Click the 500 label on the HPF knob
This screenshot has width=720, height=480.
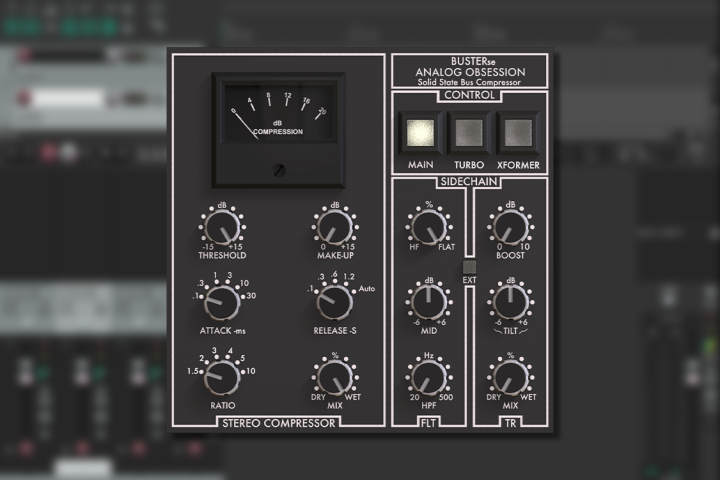pos(446,397)
